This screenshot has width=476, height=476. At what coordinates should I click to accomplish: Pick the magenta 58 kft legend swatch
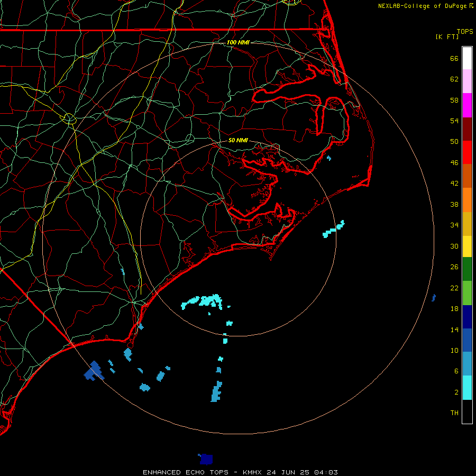coord(467,105)
